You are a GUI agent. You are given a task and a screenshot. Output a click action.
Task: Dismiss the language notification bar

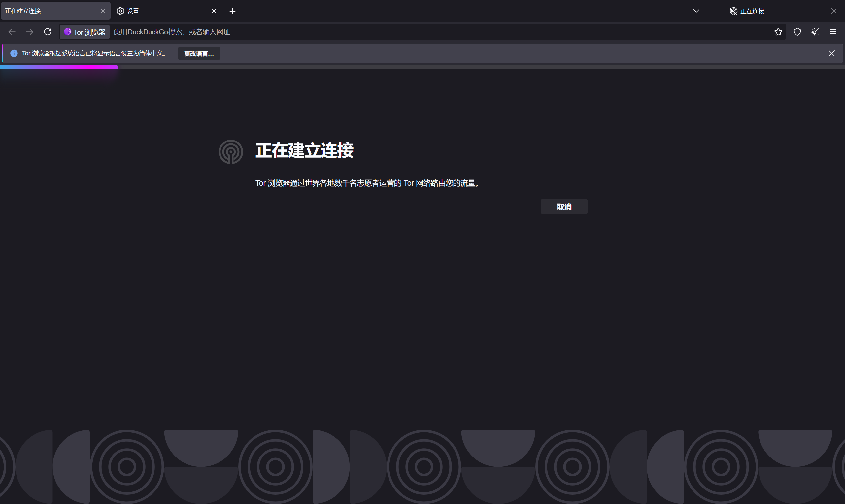point(832,53)
